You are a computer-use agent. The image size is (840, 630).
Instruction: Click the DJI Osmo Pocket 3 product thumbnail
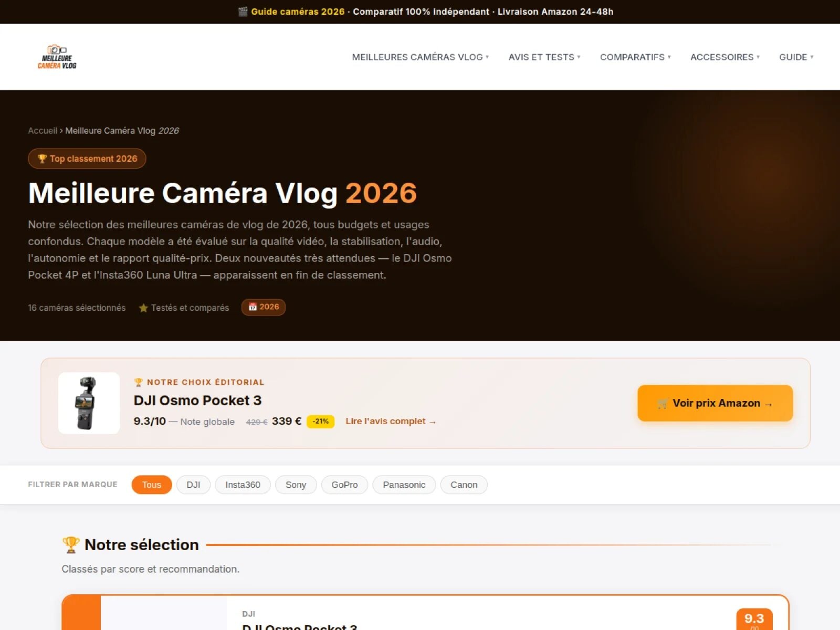coord(89,403)
